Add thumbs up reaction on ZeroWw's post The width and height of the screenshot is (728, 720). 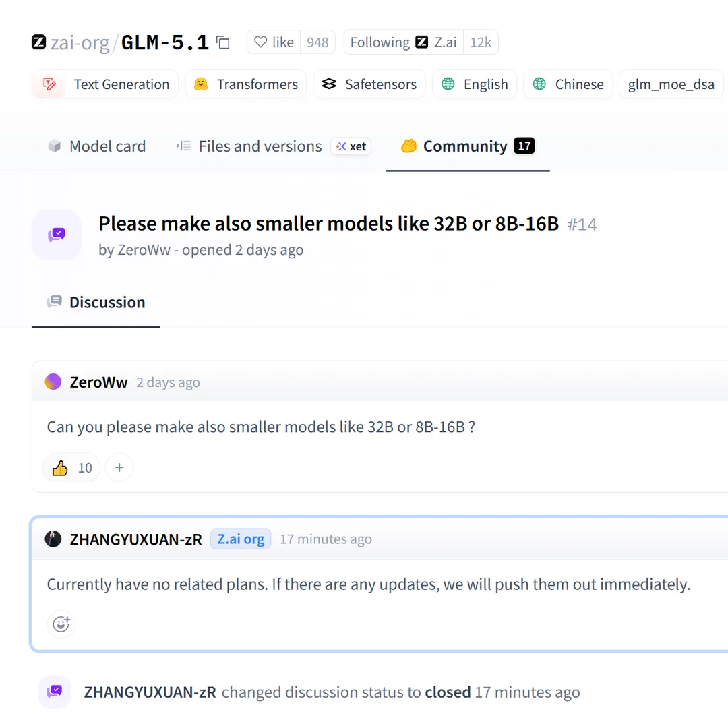[x=71, y=467]
